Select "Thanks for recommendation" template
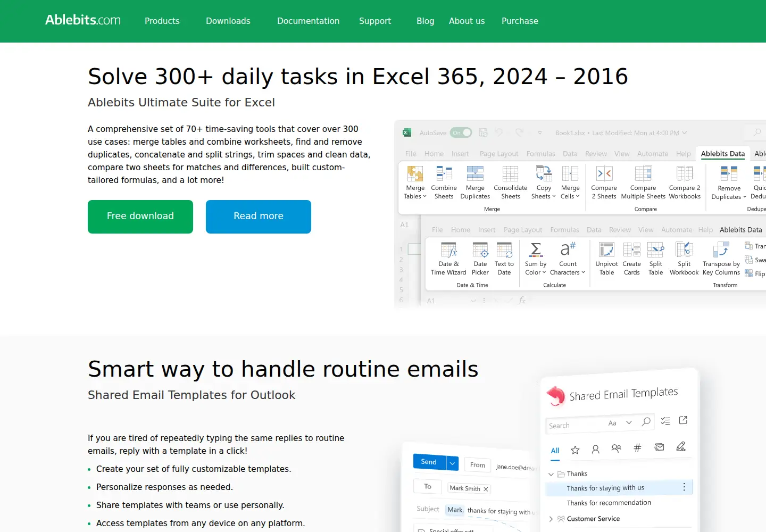 pyautogui.click(x=609, y=503)
